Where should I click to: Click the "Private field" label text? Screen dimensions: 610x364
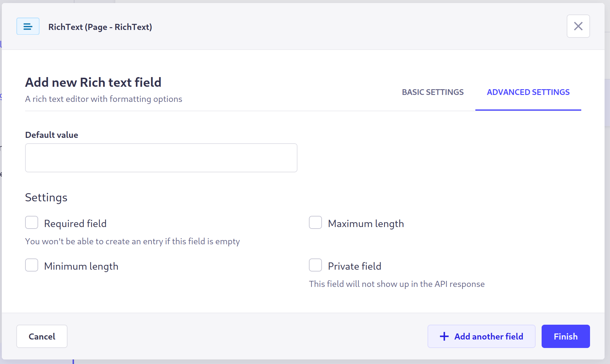354,266
